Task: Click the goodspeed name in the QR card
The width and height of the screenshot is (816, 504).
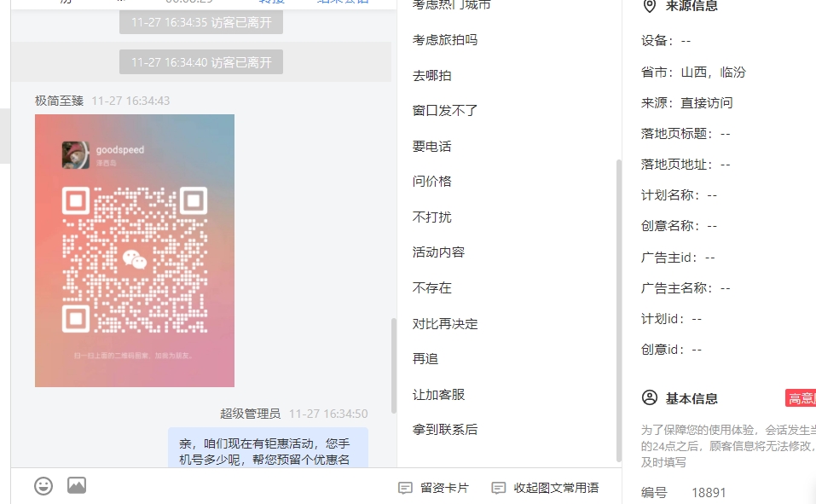Action: (119, 150)
